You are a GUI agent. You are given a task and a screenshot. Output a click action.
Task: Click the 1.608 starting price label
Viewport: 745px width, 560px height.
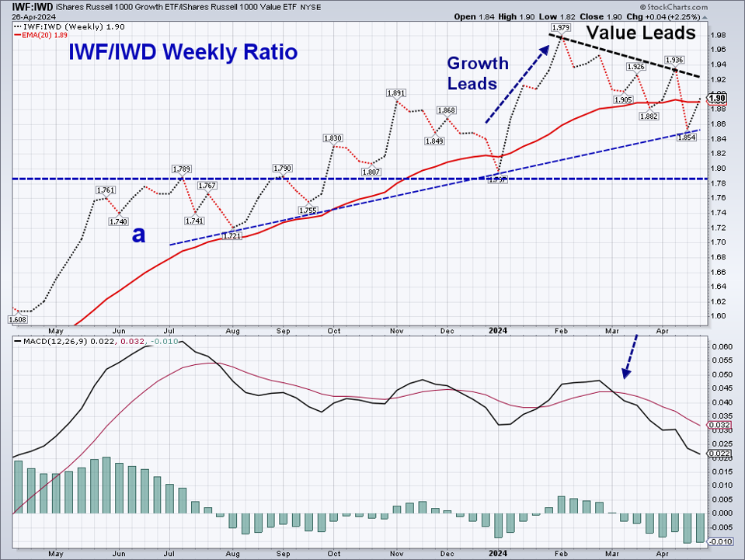pos(17,319)
